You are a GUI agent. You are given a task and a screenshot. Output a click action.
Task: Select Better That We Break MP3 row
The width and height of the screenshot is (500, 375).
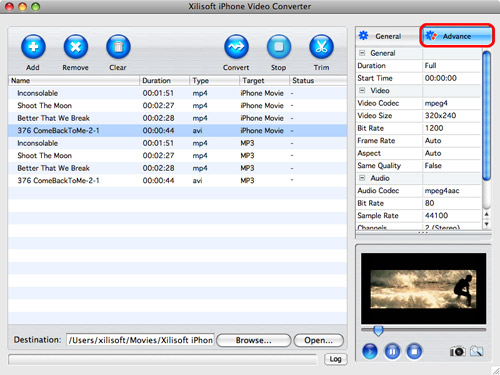pyautogui.click(x=177, y=168)
